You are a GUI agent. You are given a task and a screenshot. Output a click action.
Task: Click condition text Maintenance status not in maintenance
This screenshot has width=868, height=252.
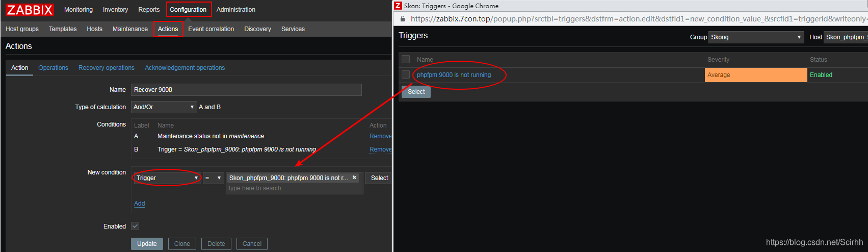[211, 136]
